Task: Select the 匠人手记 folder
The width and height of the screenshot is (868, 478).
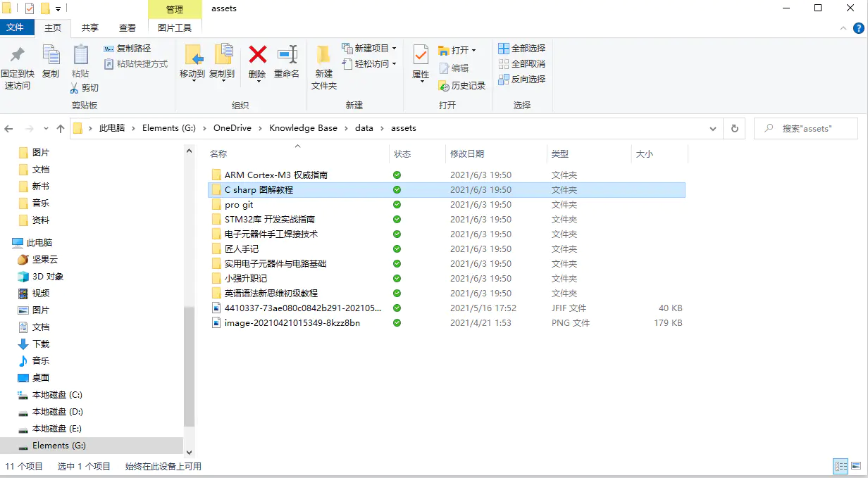Action: pyautogui.click(x=447, y=249)
